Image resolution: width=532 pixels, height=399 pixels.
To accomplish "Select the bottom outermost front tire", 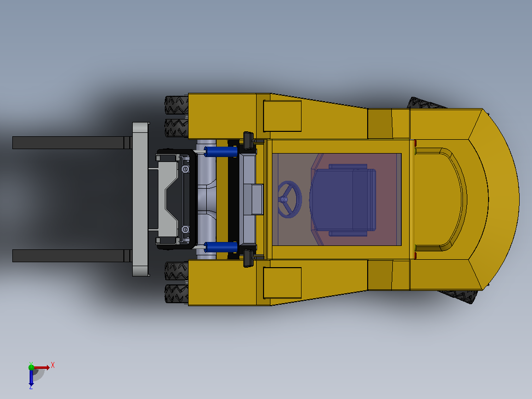I will [x=177, y=294].
